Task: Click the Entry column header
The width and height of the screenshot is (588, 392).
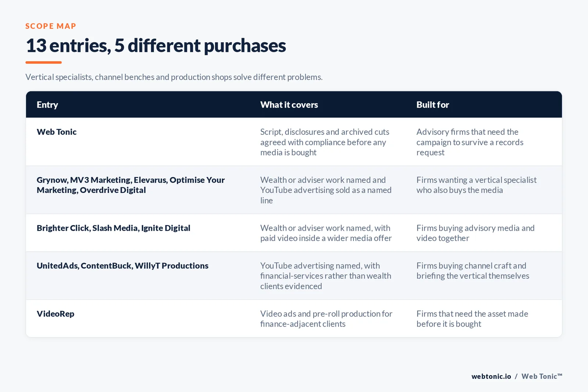Action: point(47,105)
